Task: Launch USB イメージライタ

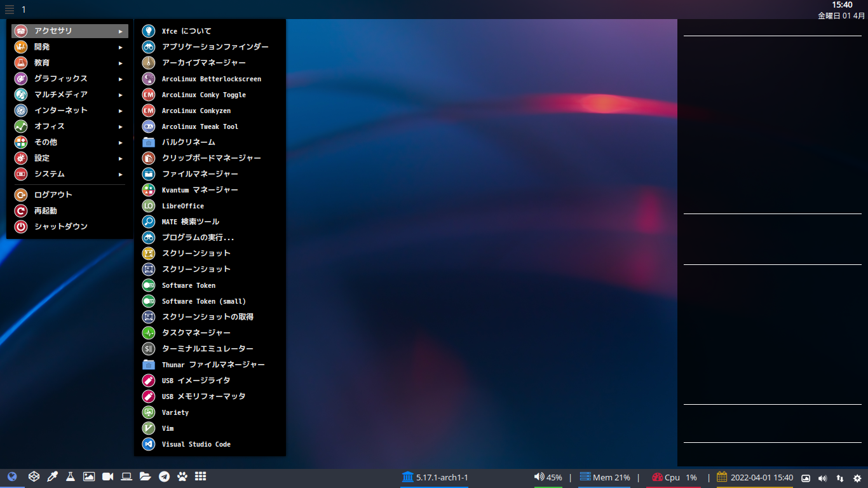Action: tap(210, 380)
